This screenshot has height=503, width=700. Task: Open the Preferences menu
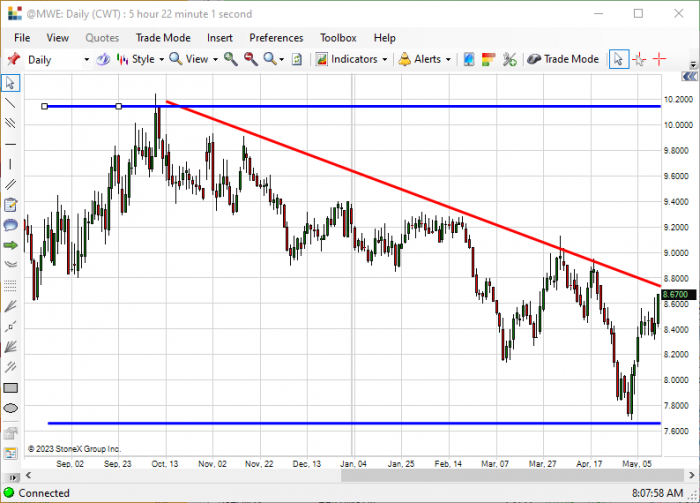pyautogui.click(x=276, y=38)
